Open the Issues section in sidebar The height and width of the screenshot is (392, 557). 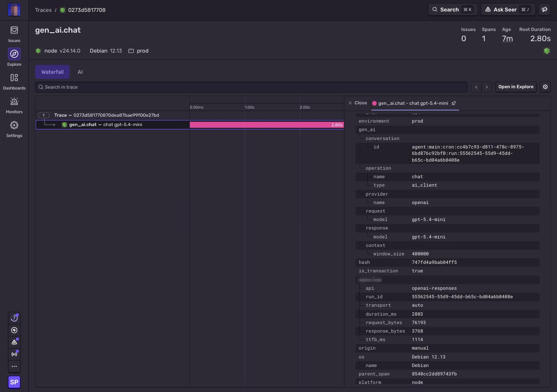(14, 34)
